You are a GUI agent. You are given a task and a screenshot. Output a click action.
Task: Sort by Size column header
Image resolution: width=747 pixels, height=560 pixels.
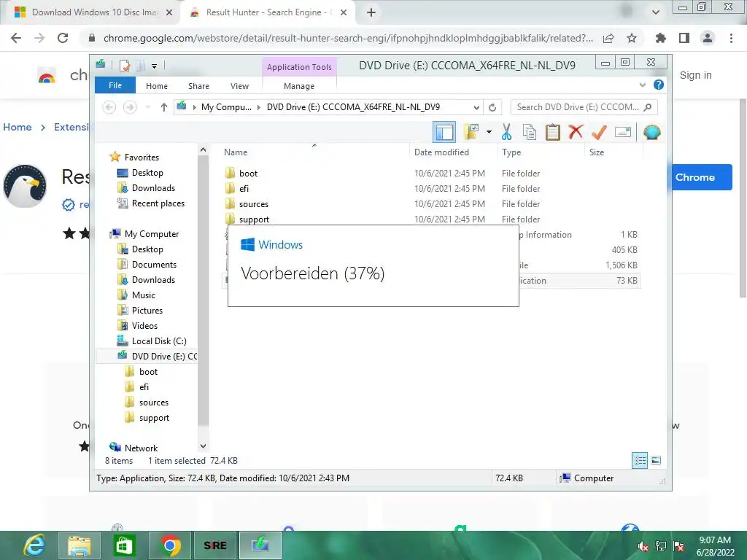point(597,152)
